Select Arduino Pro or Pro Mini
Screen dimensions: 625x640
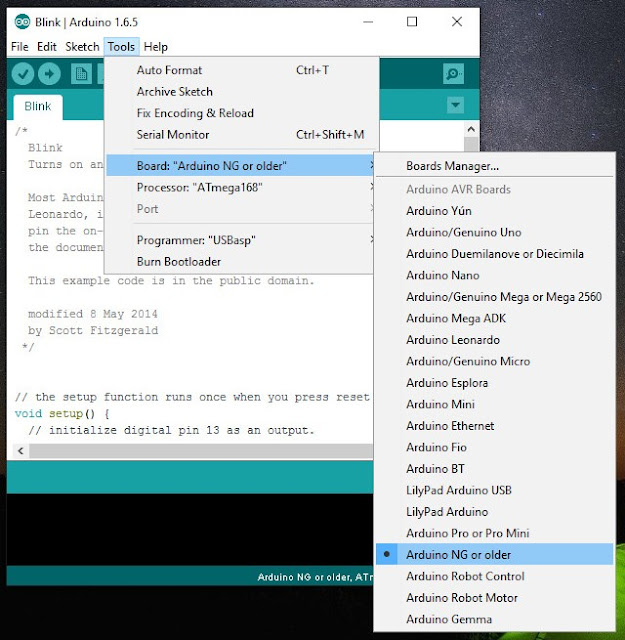(x=494, y=533)
